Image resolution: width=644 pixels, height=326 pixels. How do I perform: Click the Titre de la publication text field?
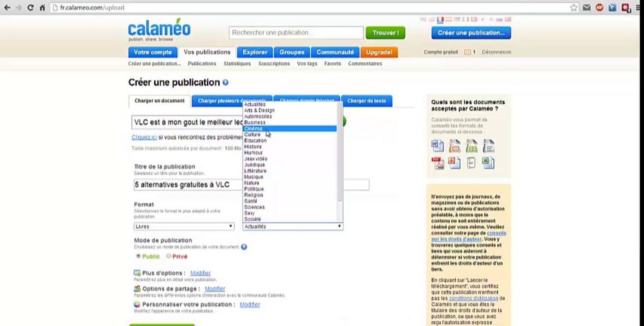pos(252,185)
